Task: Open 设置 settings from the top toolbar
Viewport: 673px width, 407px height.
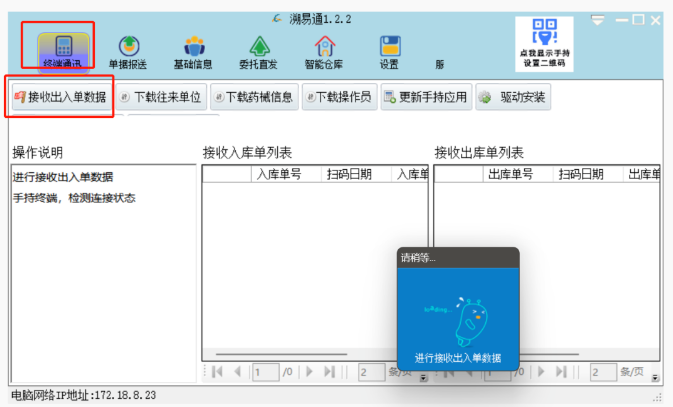Action: tap(389, 50)
